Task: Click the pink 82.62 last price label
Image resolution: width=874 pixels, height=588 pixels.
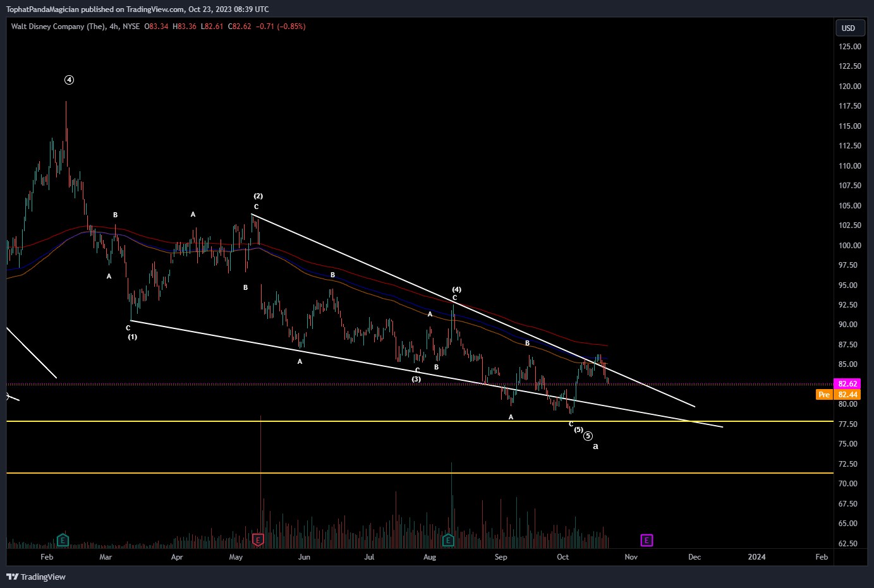Action: (847, 384)
